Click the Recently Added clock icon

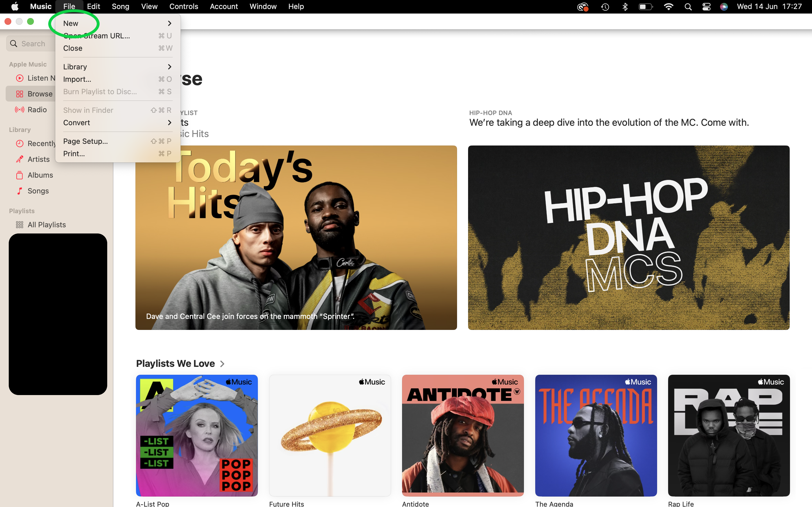tap(20, 144)
